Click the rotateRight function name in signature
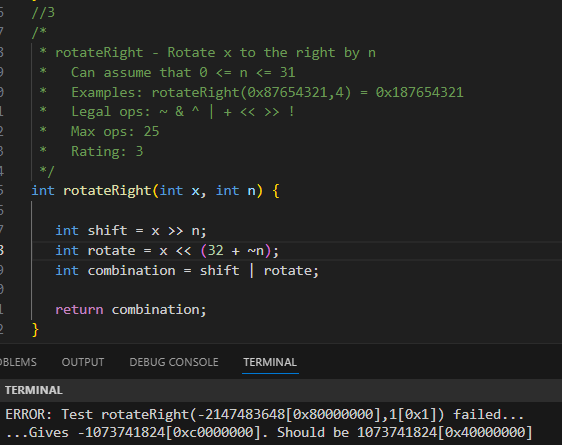 107,191
